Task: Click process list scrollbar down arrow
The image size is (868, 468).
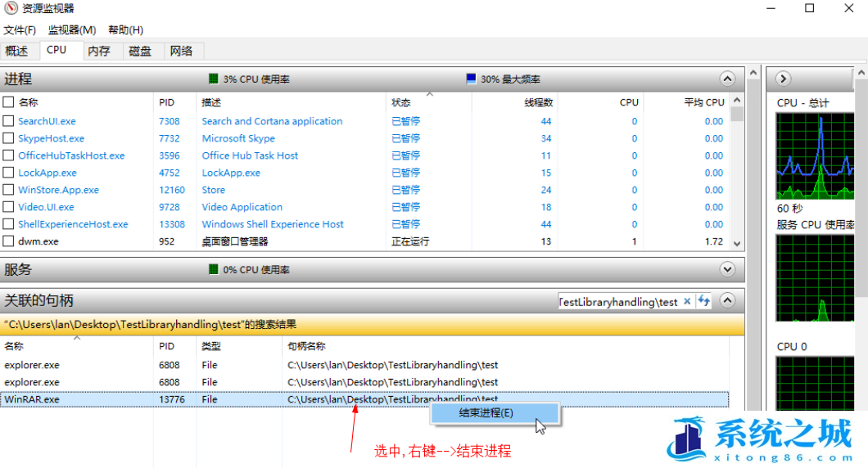Action: point(737,243)
